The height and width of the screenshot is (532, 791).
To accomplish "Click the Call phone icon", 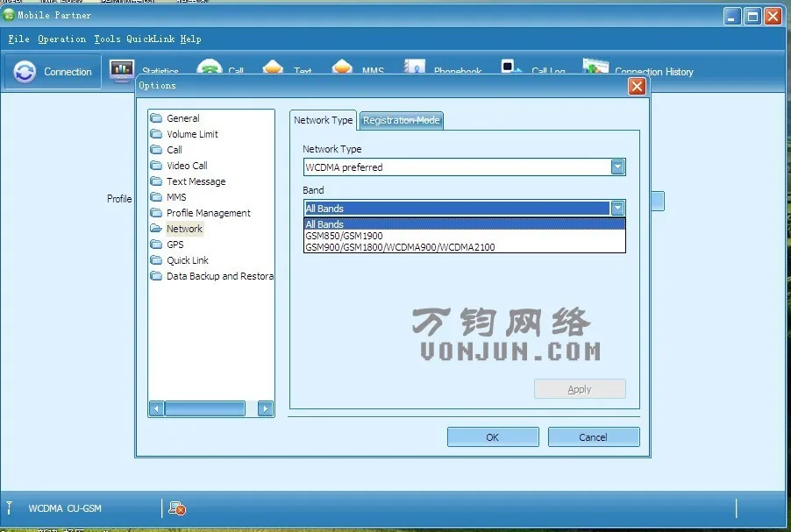I will pos(210,67).
